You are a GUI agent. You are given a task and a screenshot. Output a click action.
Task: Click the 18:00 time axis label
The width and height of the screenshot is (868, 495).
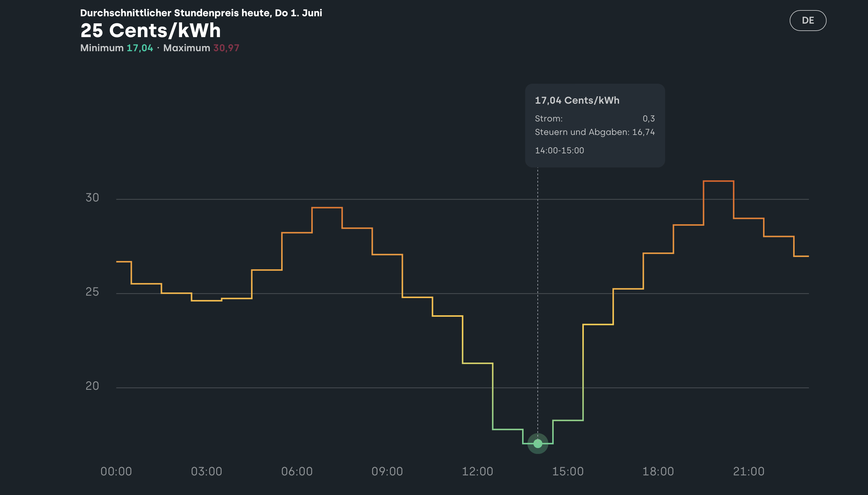coord(658,471)
